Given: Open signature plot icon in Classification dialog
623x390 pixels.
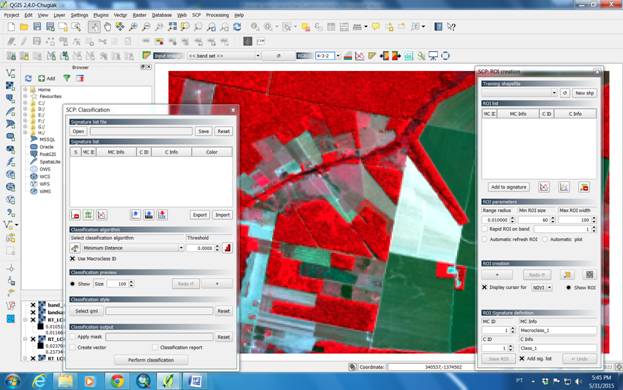Looking at the screenshot, I should 102,215.
